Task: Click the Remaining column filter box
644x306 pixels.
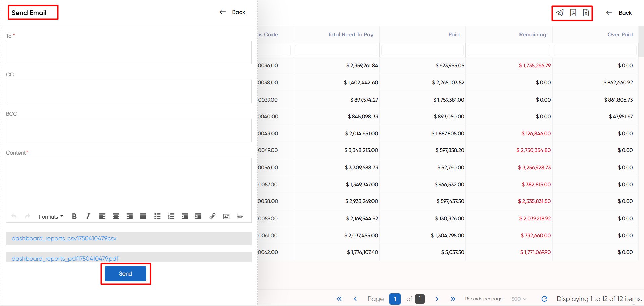Action: (x=509, y=50)
